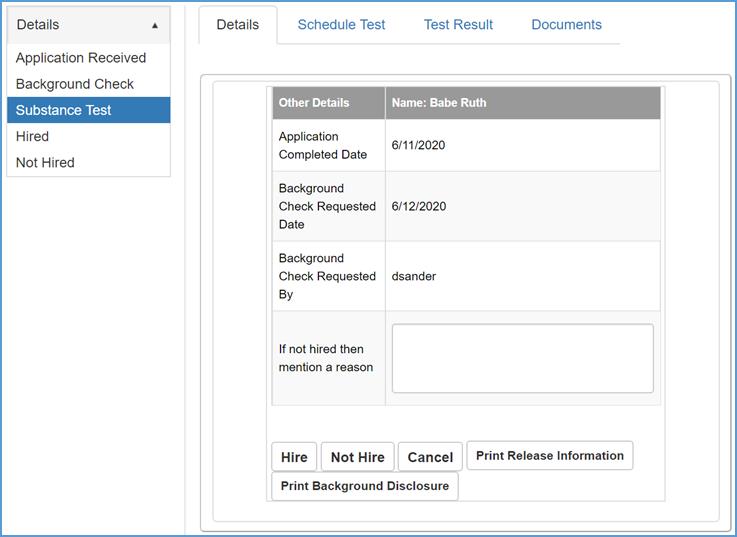The image size is (737, 537).
Task: Select Application Received in sidebar list
Action: (x=81, y=58)
